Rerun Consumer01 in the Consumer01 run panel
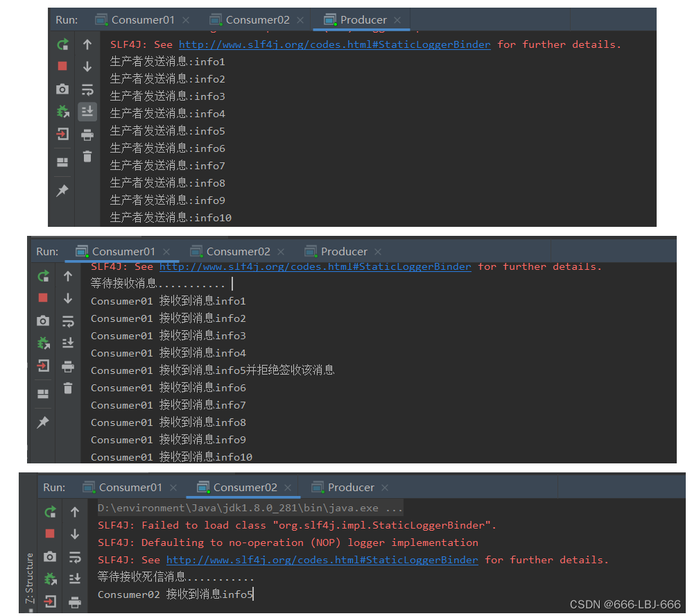Screen dimensions: 692x616 tap(43, 276)
